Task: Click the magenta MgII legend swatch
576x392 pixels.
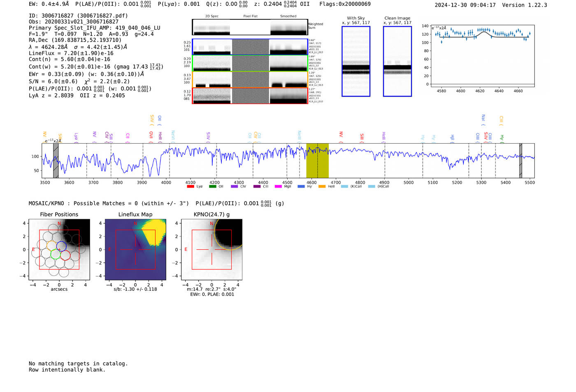Action: tap(278, 186)
